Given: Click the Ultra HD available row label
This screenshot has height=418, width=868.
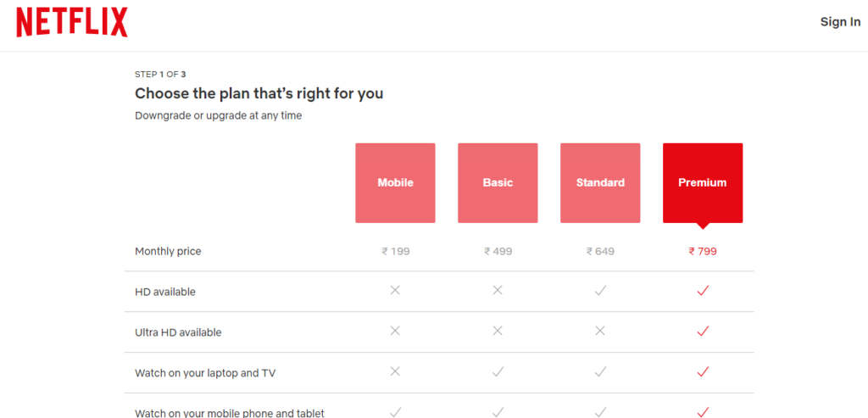Looking at the screenshot, I should click(178, 332).
